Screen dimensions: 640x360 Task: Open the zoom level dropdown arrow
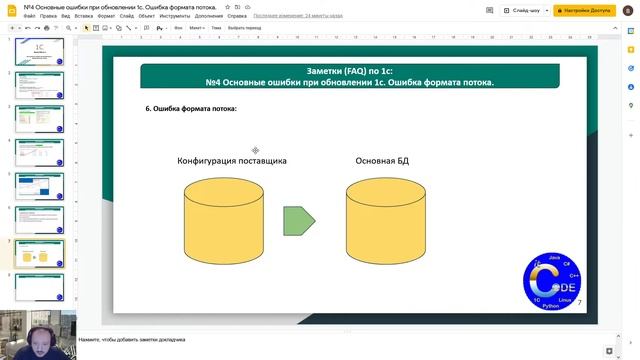point(76,28)
